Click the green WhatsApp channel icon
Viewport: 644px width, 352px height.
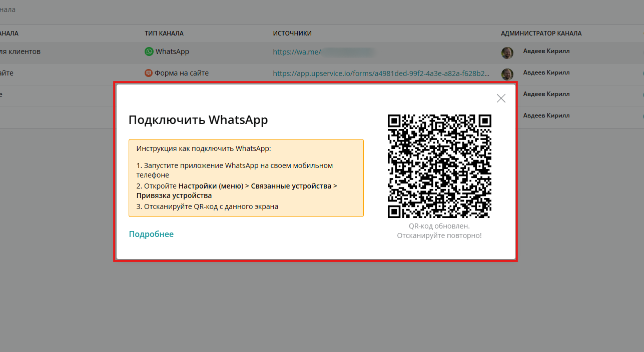(149, 51)
